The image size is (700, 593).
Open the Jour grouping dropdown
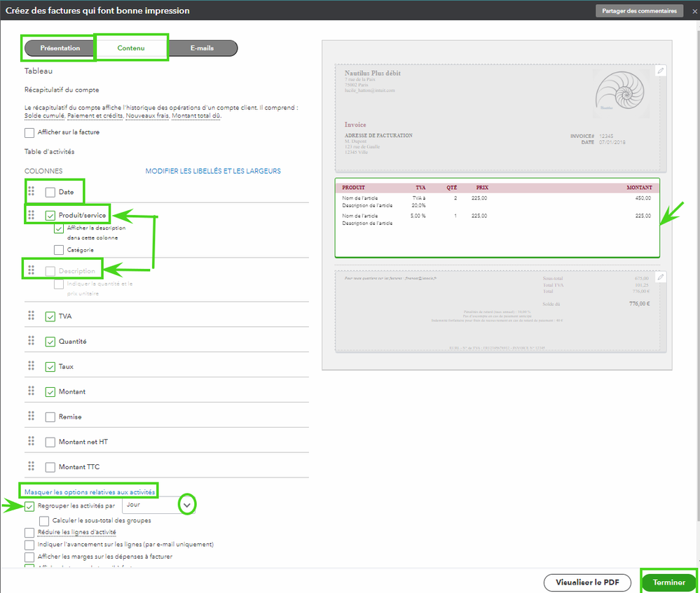[x=159, y=505]
